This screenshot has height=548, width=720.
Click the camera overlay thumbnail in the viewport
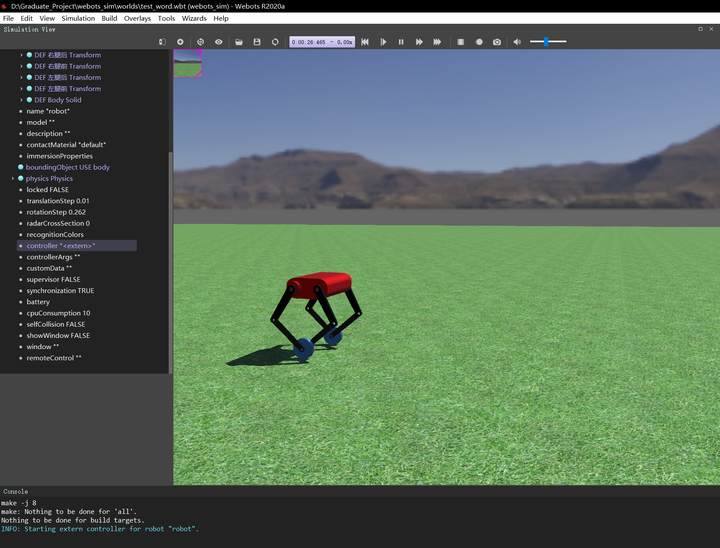[187, 63]
